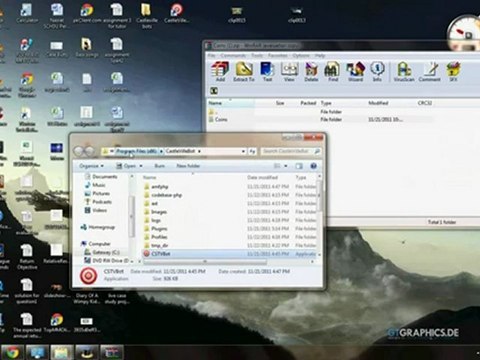Sort by the CRC32 column in WinRAR
Screen dimensions: 480x360
tap(425, 103)
